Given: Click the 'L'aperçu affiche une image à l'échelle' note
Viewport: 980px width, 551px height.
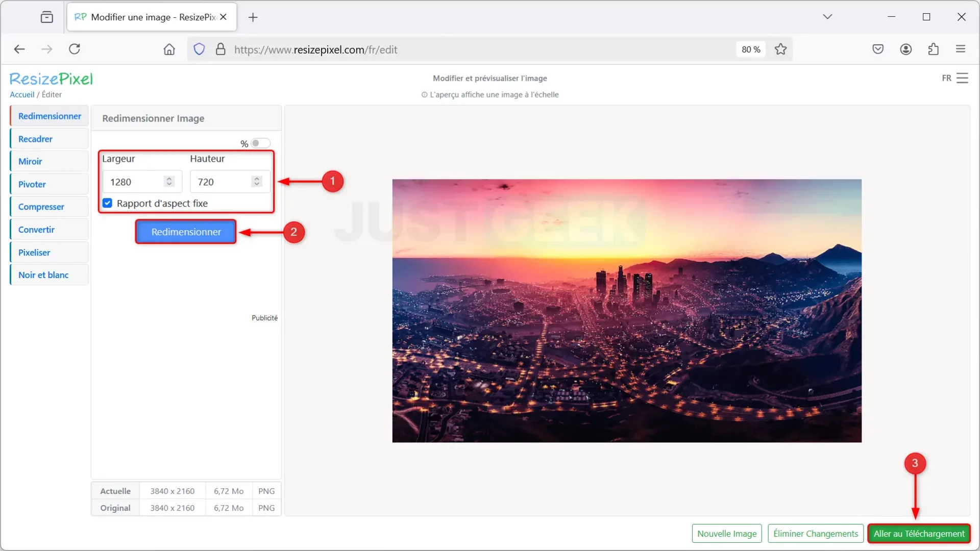Looking at the screenshot, I should click(490, 94).
